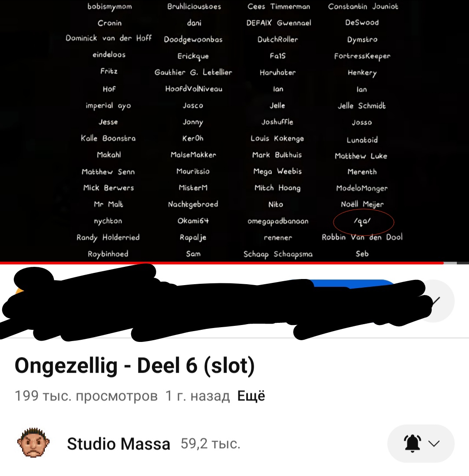Expand the notification preferences chevron

pos(434,443)
